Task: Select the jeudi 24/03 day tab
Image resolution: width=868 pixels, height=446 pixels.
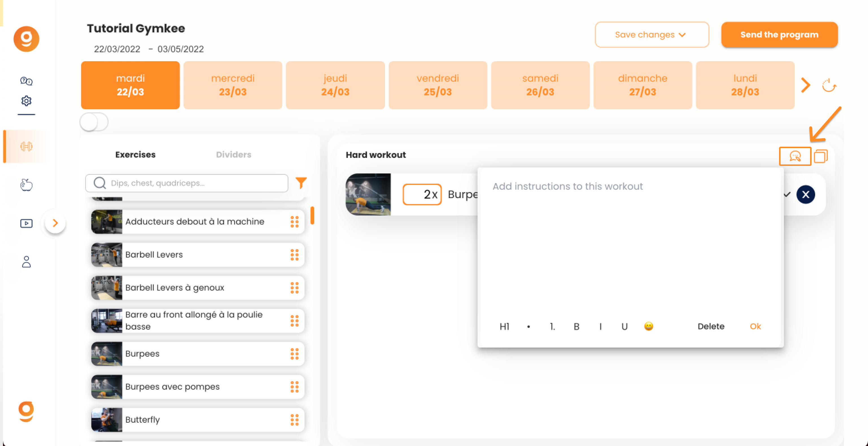Action: click(x=335, y=85)
